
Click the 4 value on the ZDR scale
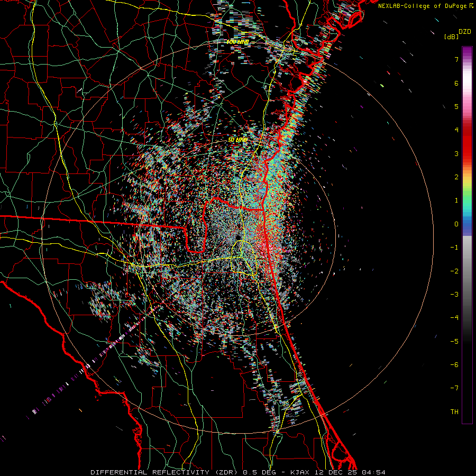pyautogui.click(x=456, y=130)
